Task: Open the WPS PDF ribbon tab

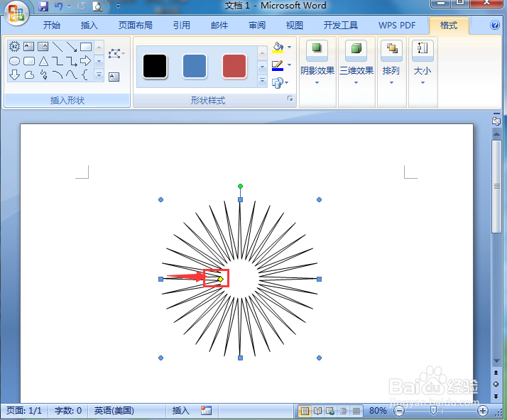Action: [x=397, y=26]
